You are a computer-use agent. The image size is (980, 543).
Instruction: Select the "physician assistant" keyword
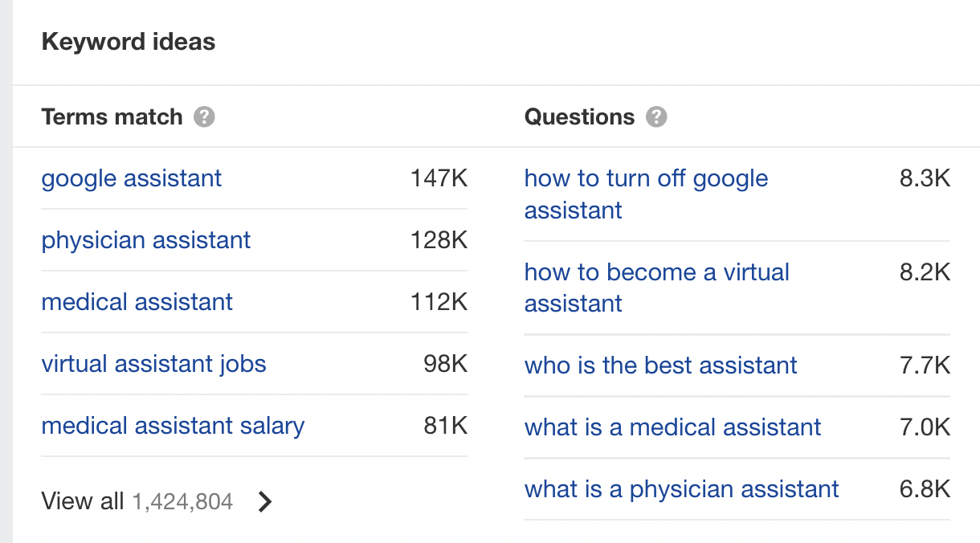146,240
